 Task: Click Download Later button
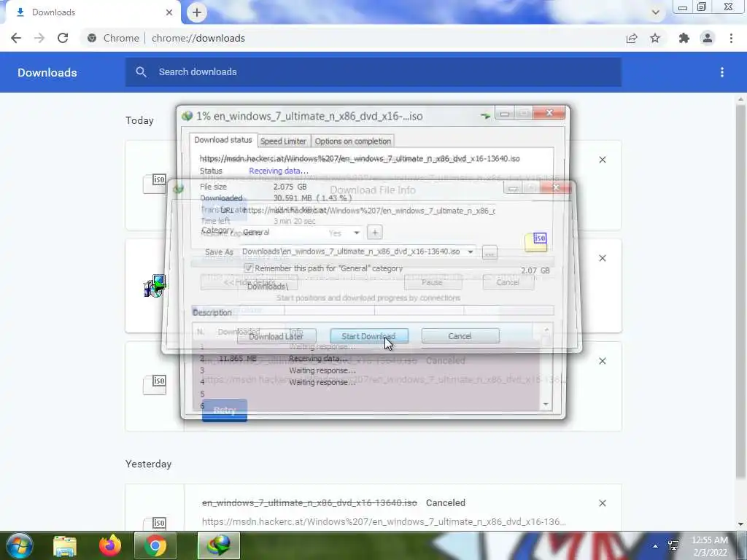click(x=276, y=336)
